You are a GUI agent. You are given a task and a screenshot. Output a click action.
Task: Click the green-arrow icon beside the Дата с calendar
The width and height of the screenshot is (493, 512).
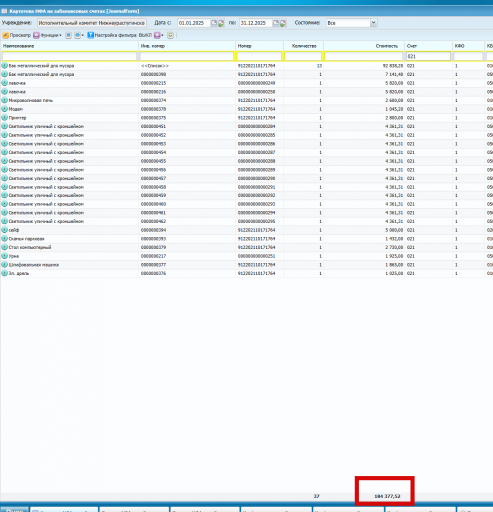click(x=221, y=23)
